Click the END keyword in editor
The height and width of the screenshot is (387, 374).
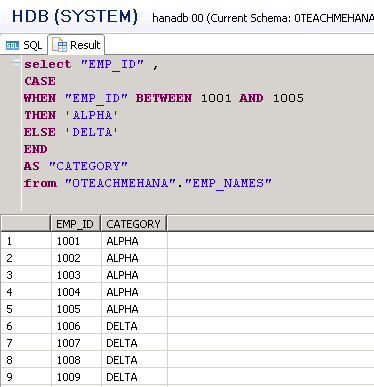coord(36,149)
